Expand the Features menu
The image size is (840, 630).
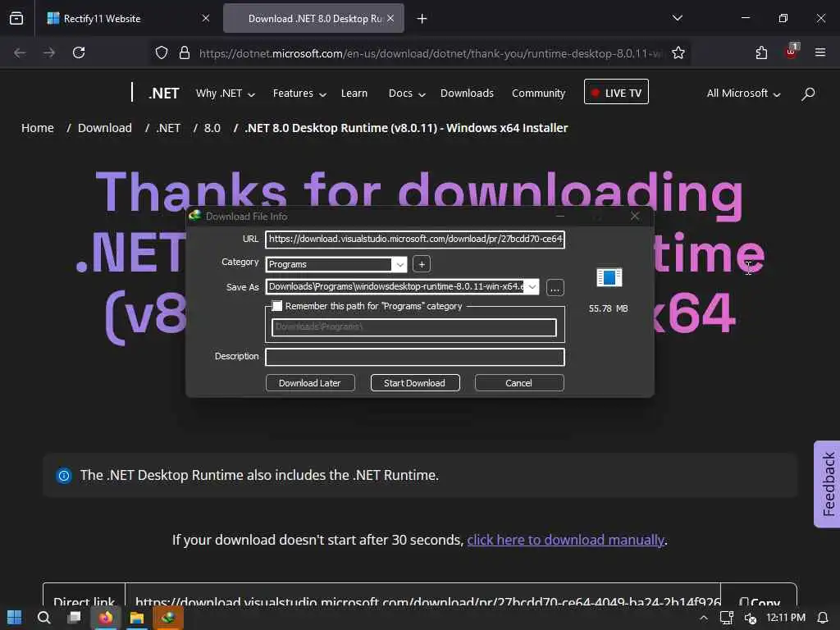pyautogui.click(x=299, y=94)
